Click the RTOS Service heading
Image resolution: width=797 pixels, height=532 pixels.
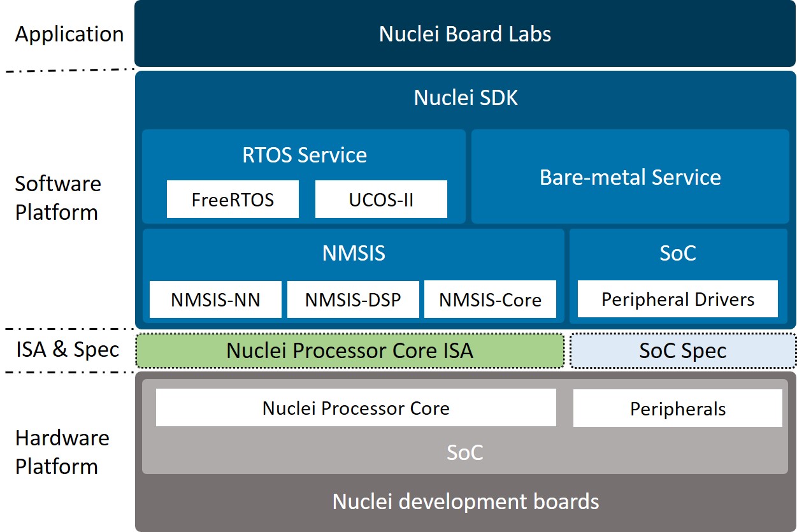(x=304, y=155)
